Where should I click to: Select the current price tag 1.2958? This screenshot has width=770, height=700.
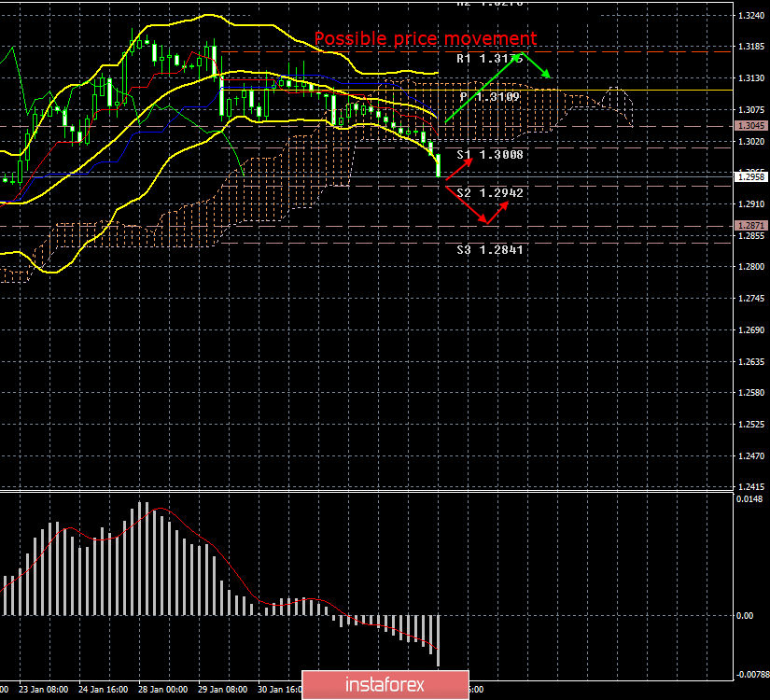pyautogui.click(x=751, y=176)
